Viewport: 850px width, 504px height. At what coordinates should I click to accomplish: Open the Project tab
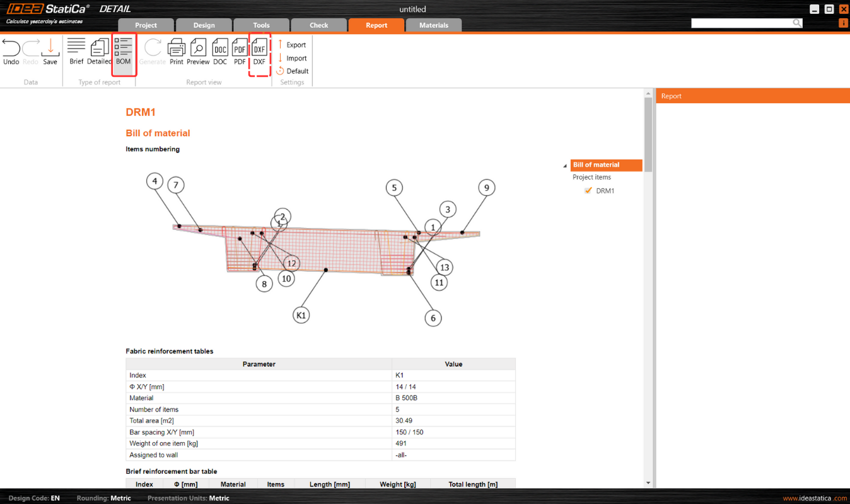pyautogui.click(x=146, y=25)
